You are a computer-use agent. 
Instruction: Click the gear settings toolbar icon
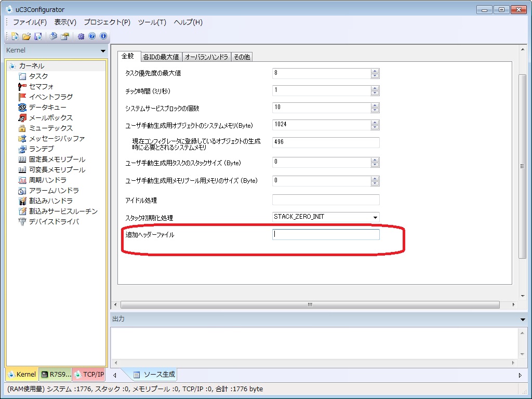click(81, 36)
